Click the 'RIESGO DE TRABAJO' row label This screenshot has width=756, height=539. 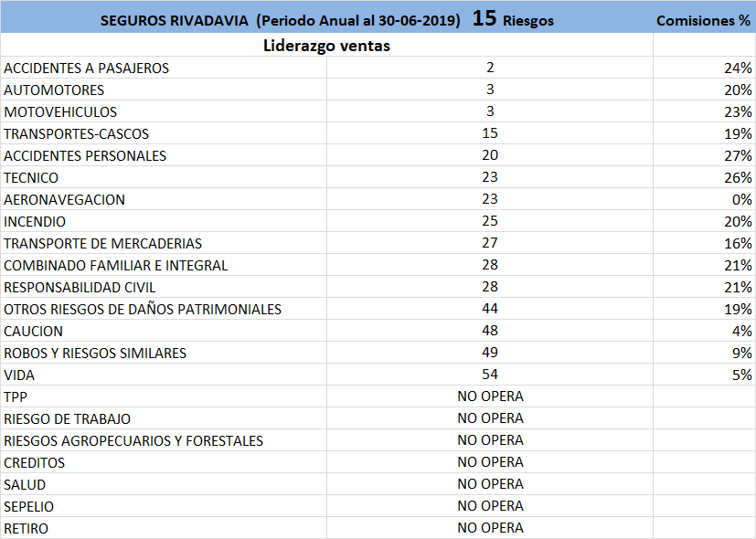[x=67, y=418]
